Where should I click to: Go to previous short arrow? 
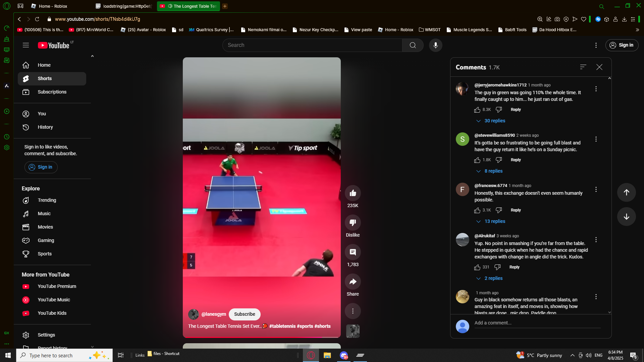click(x=626, y=192)
